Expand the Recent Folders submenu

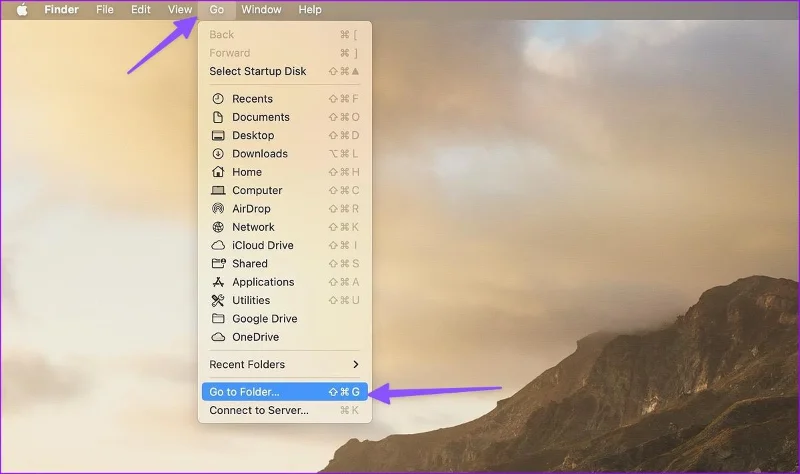285,364
